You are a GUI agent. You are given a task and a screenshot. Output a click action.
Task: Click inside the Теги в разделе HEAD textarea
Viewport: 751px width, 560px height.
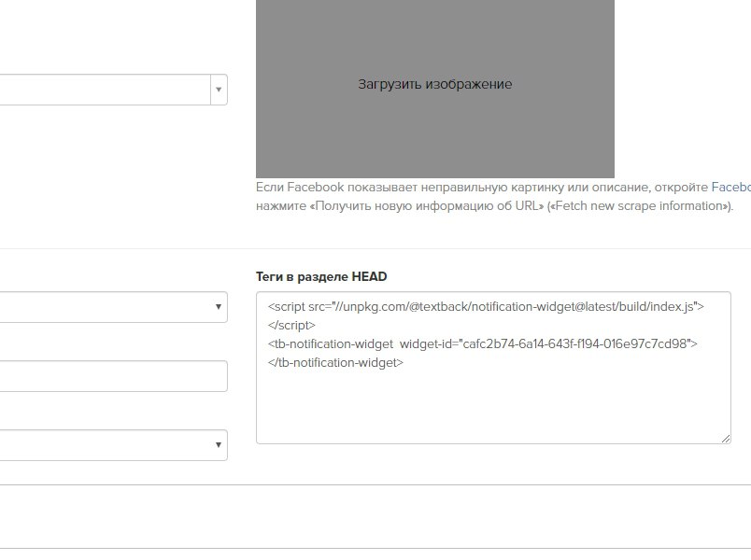pos(493,368)
